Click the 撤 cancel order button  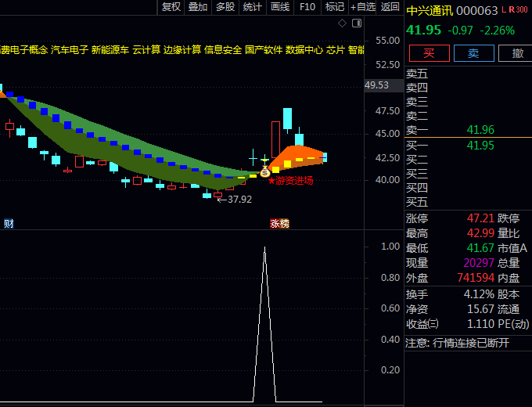point(516,53)
